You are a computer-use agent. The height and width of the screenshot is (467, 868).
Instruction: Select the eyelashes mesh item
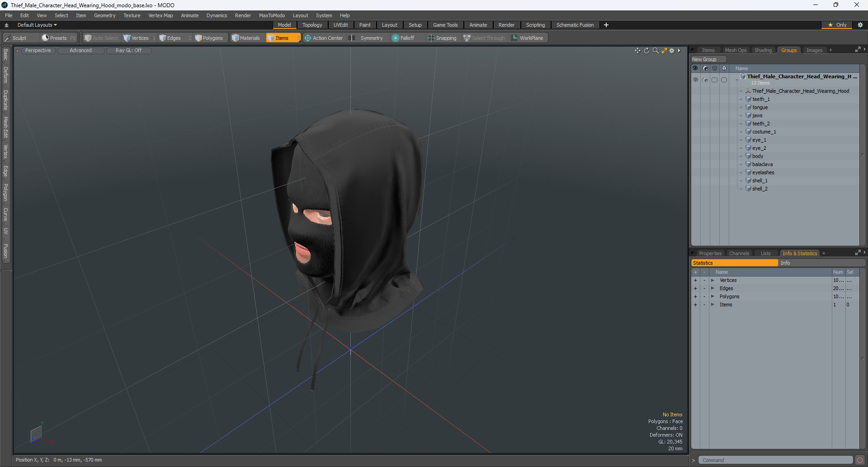[763, 172]
